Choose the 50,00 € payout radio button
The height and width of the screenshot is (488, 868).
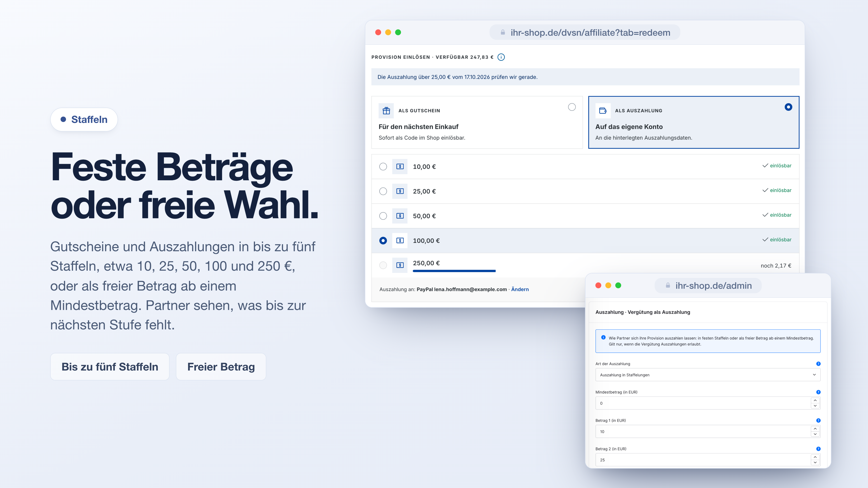tap(383, 216)
